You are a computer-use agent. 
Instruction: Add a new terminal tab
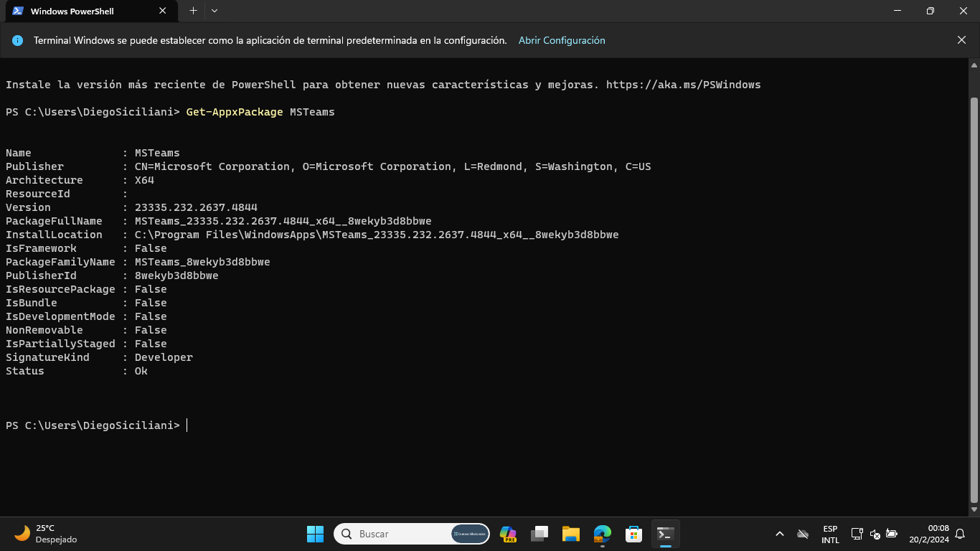[x=193, y=11]
